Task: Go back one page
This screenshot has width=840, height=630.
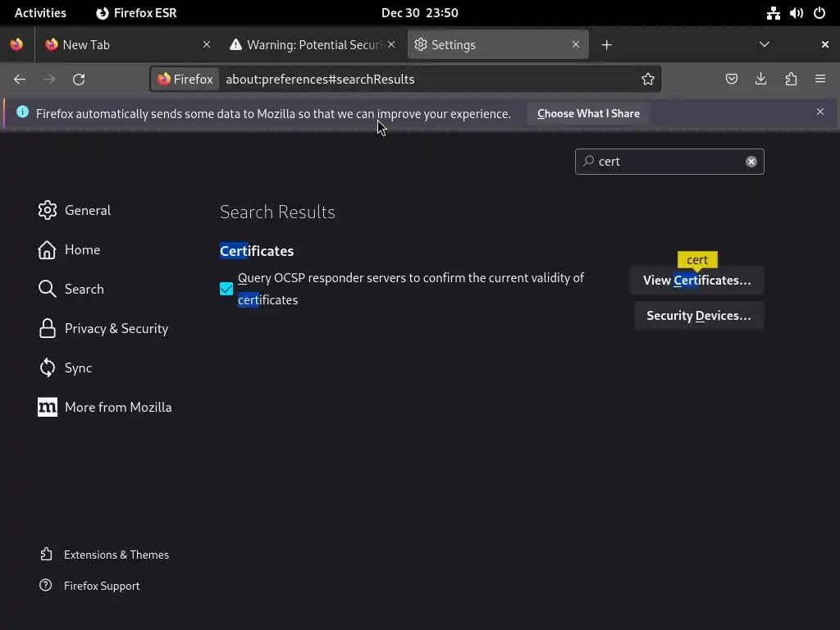Action: [x=20, y=79]
